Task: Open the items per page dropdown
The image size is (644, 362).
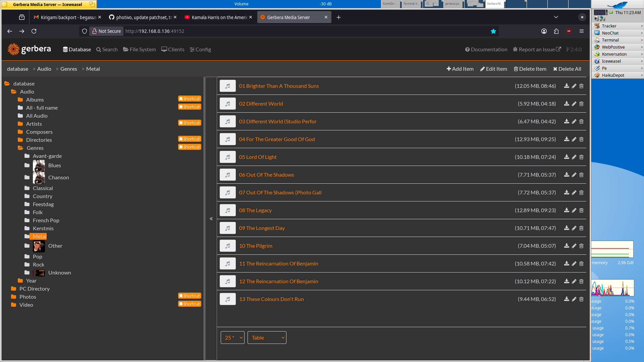Action: coord(232,338)
